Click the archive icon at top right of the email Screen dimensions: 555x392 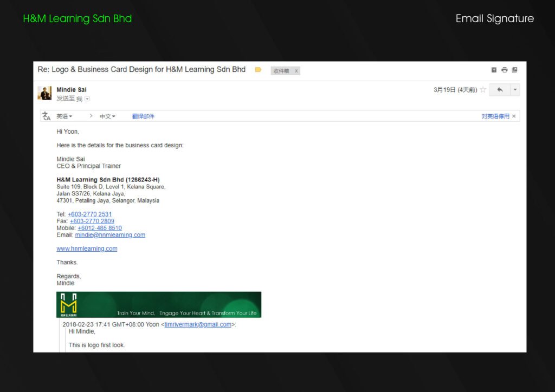coord(494,70)
